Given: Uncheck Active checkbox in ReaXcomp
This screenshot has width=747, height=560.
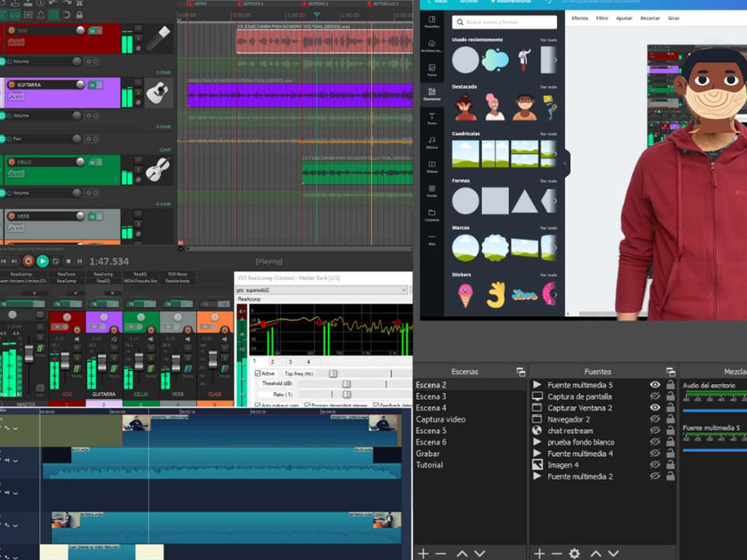Looking at the screenshot, I should pyautogui.click(x=258, y=373).
